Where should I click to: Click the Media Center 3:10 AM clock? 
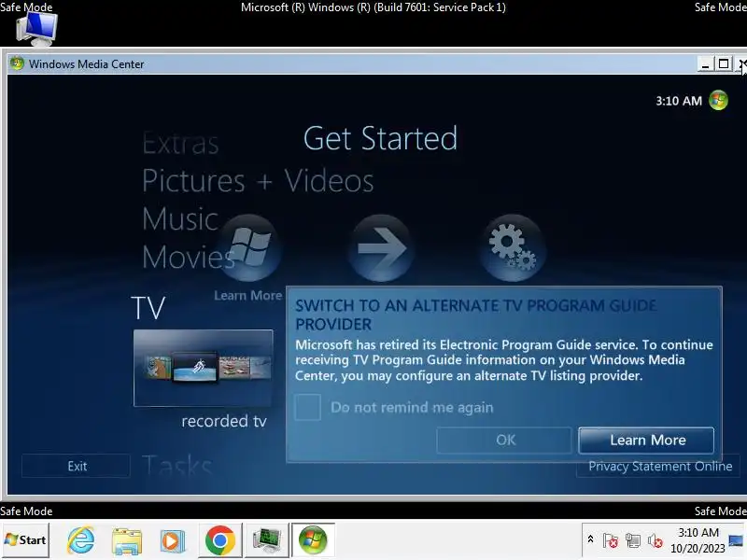679,101
